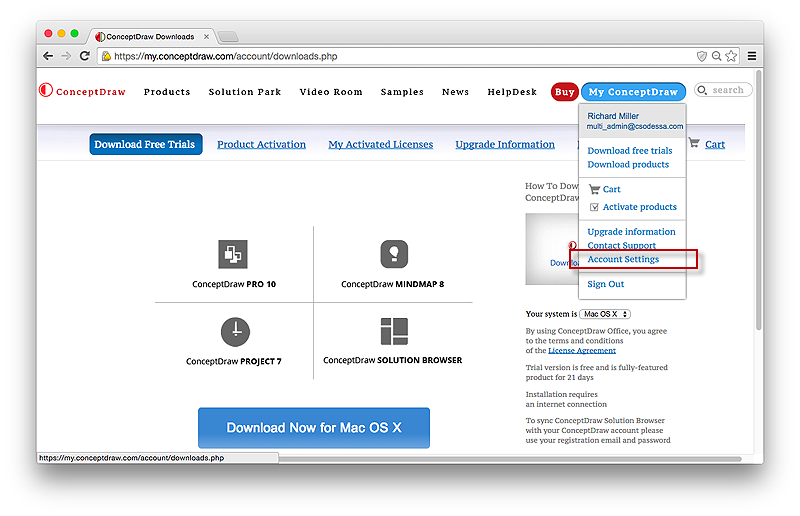Click the shopping cart icon in the dropdown menu
The image size is (800, 516).
coord(594,189)
